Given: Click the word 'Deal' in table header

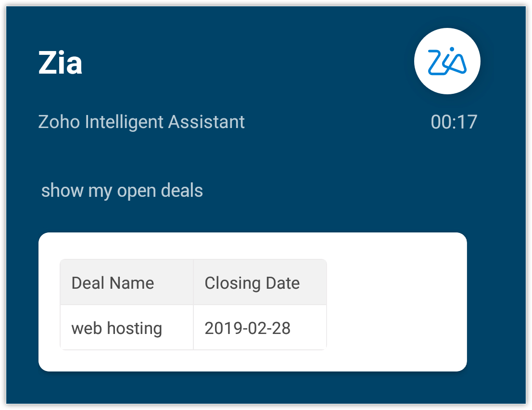Looking at the screenshot, I should pyautogui.click(x=88, y=283).
